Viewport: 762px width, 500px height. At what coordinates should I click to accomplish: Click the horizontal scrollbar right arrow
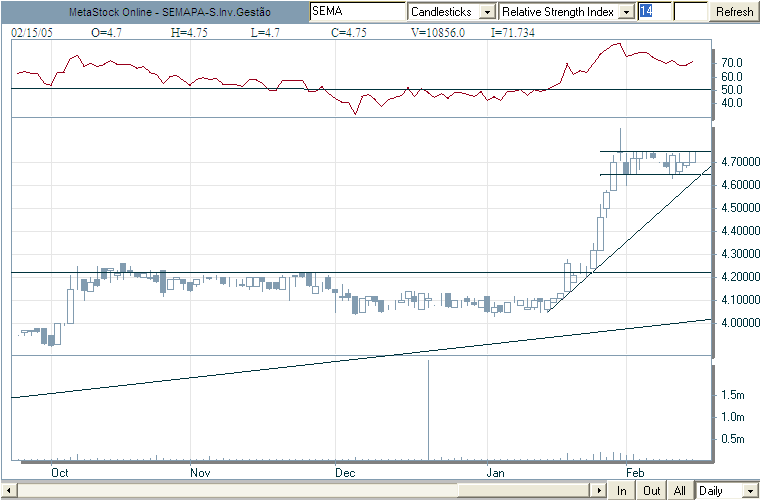click(x=599, y=491)
